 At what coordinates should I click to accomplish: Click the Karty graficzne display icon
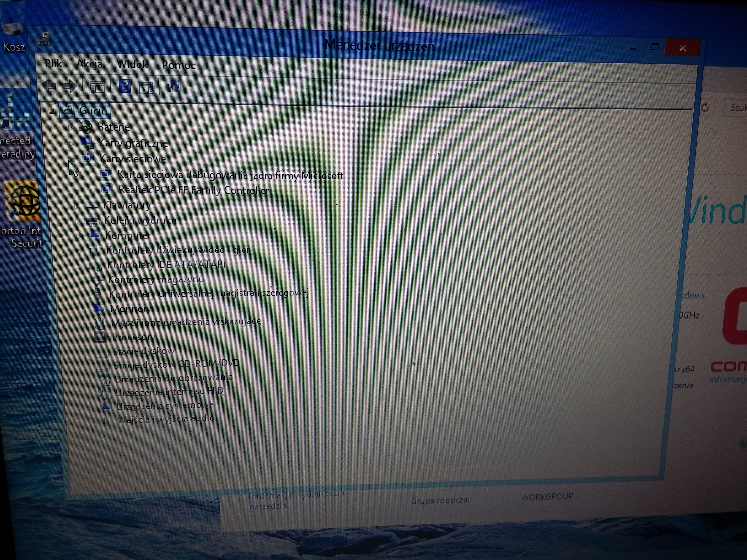click(x=87, y=143)
